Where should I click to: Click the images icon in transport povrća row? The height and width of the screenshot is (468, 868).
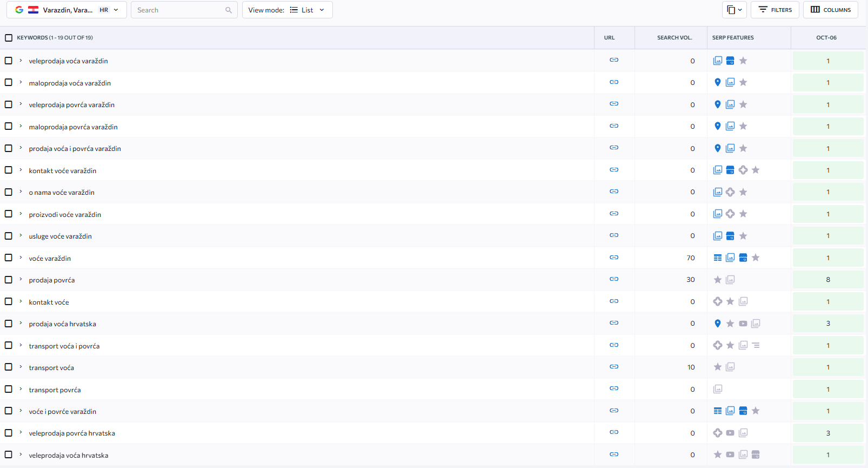717,389
